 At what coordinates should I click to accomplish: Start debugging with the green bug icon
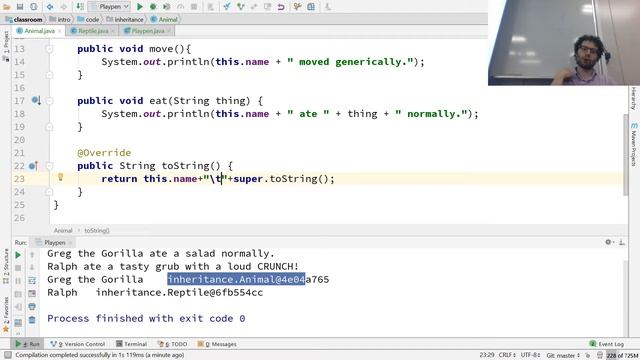[153, 7]
